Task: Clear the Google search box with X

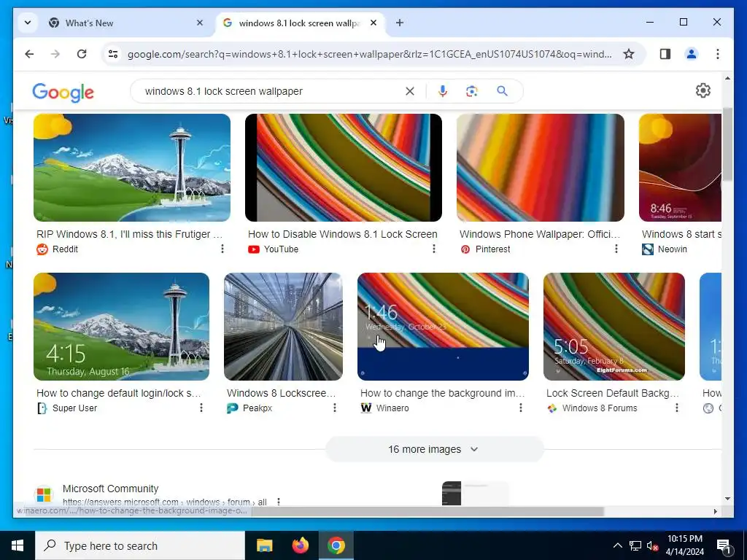Action: (410, 91)
